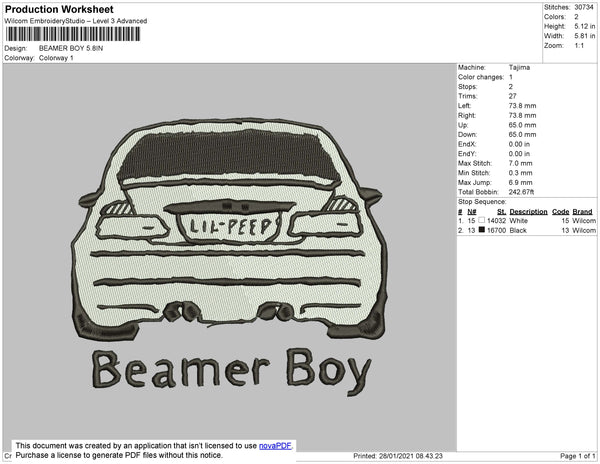
Task: Click the barcode under the worksheet title
Action: (73, 34)
